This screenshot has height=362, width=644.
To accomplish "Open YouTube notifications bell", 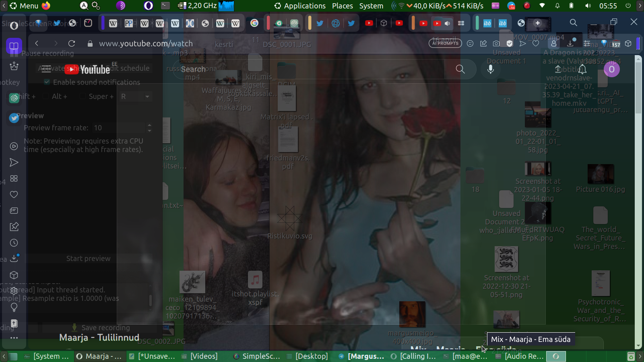I will (x=582, y=69).
